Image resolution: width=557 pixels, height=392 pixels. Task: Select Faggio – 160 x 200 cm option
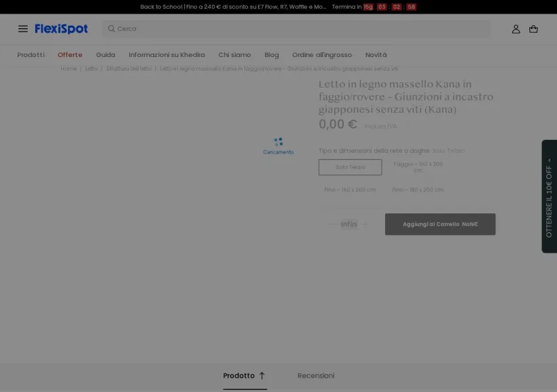(418, 167)
